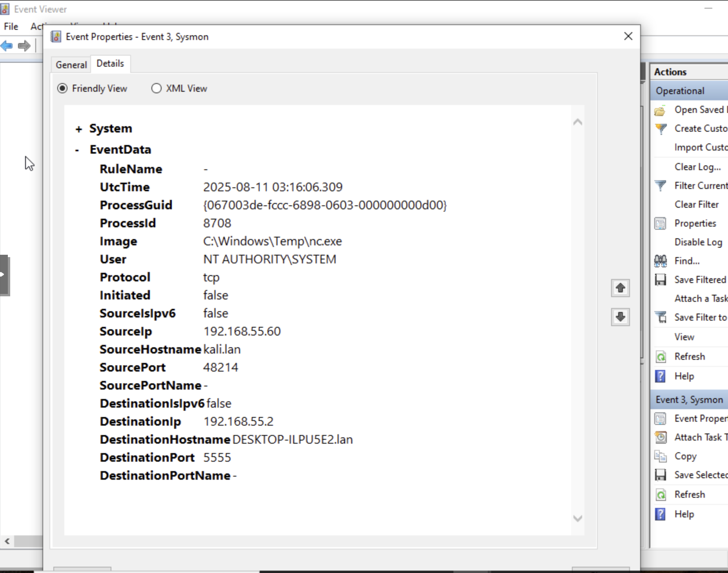Click Clear Log... action

pos(697,167)
